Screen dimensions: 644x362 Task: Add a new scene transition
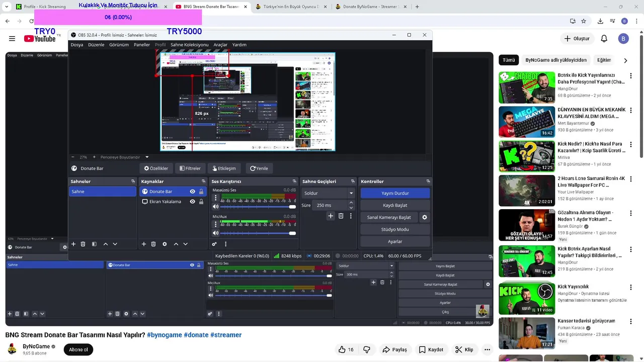(x=331, y=216)
